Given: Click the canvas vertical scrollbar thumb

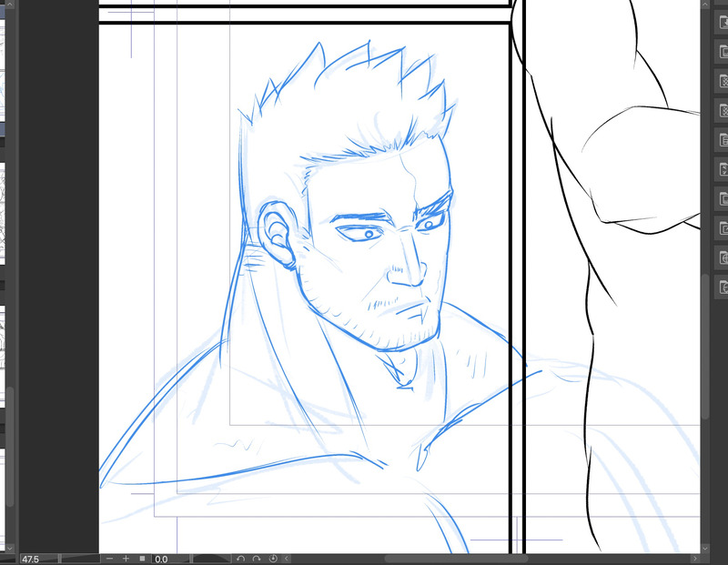Looking at the screenshot, I should tap(704, 347).
